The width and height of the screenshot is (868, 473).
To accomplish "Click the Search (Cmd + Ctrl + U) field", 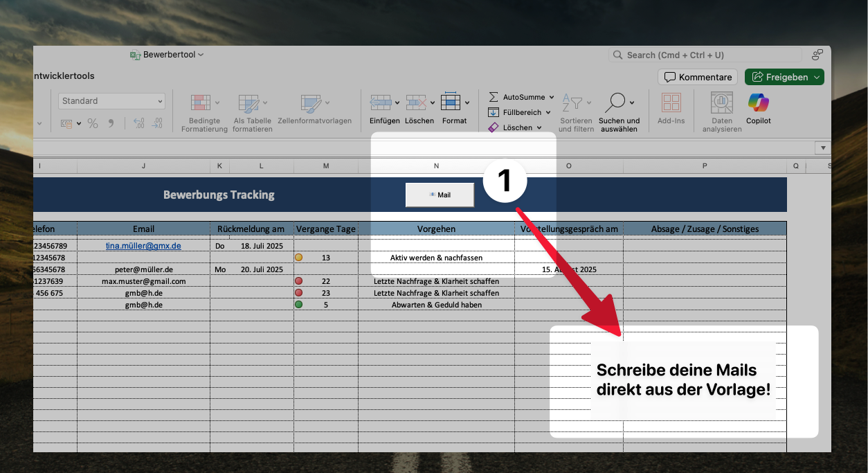I will [x=707, y=55].
